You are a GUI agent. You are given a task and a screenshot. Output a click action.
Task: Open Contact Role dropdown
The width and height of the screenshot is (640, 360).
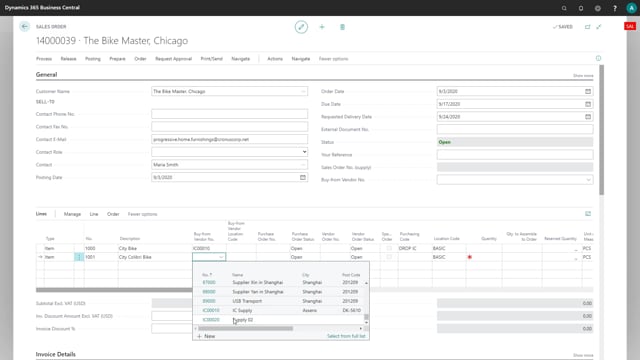304,152
